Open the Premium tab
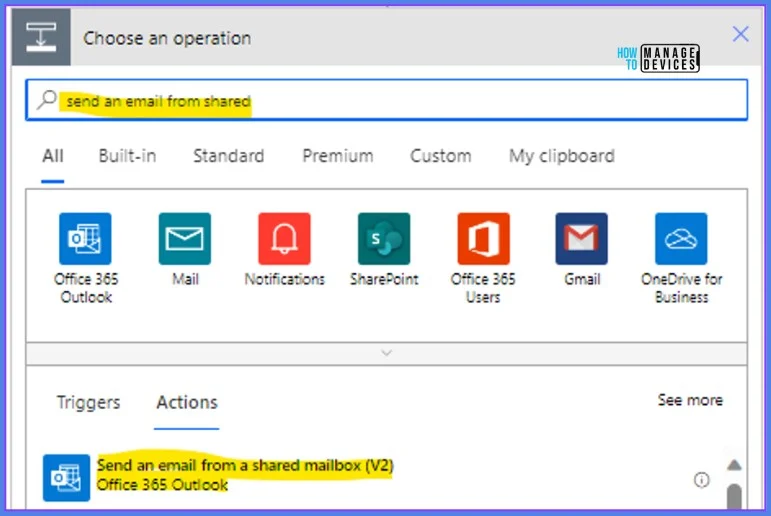The image size is (771, 516). click(x=338, y=156)
